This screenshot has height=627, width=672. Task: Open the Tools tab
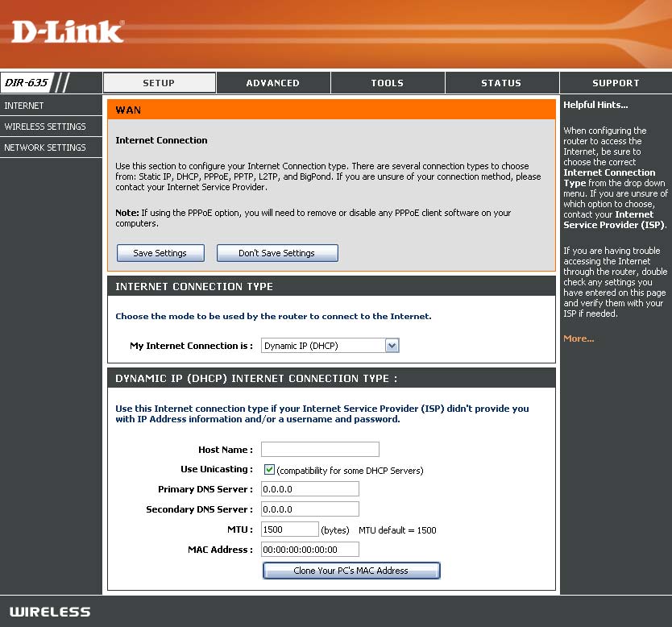click(x=388, y=83)
